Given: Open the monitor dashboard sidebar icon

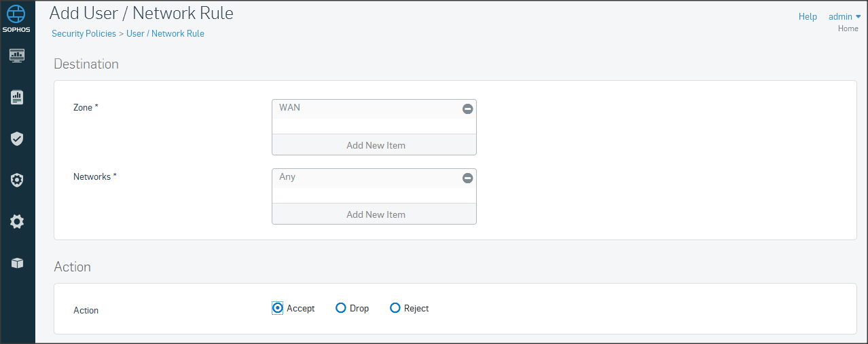Looking at the screenshot, I should (17, 56).
